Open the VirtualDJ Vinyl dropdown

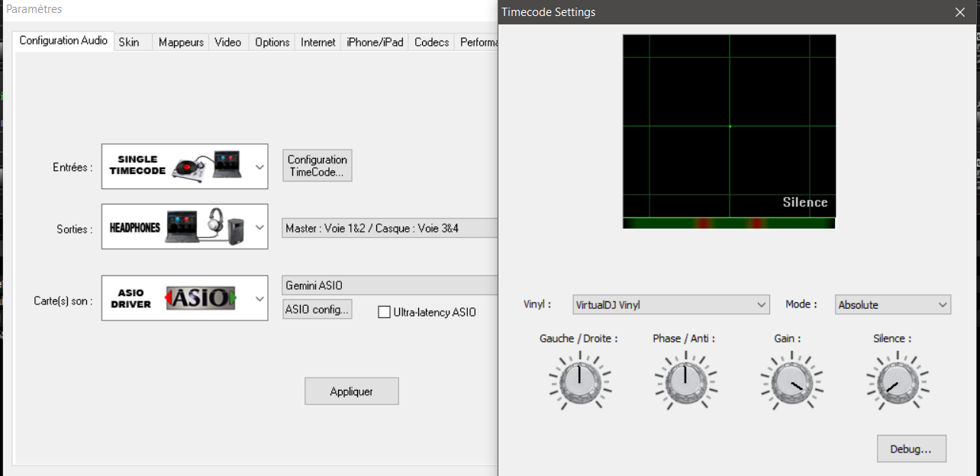671,304
